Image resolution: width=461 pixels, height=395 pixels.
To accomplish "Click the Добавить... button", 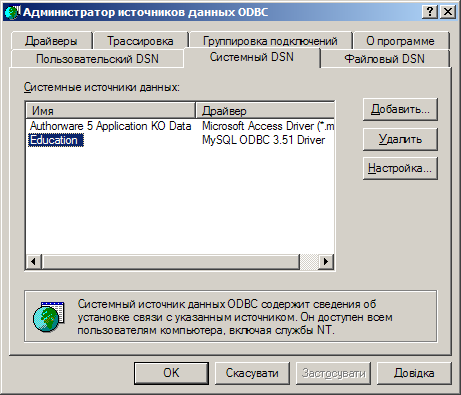I will (400, 109).
